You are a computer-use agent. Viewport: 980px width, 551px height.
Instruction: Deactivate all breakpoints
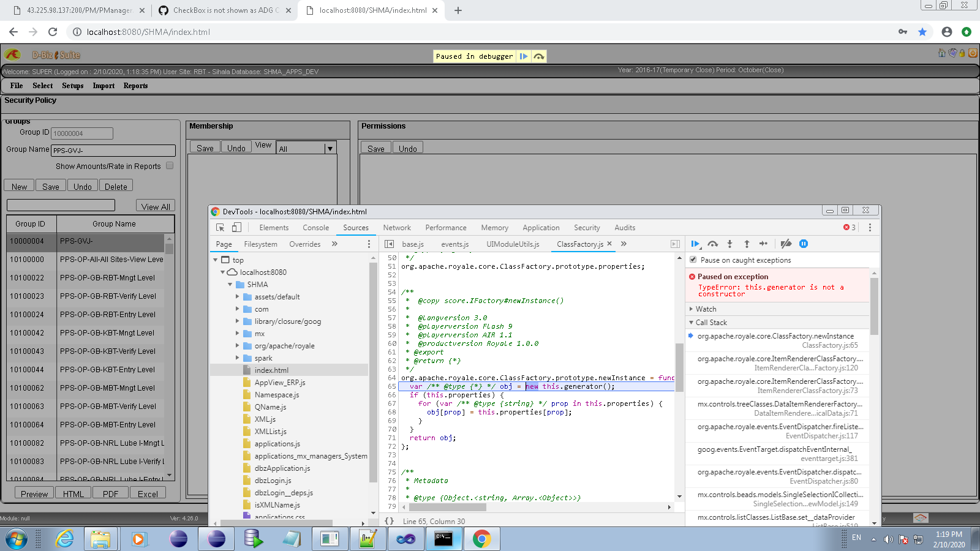(786, 244)
